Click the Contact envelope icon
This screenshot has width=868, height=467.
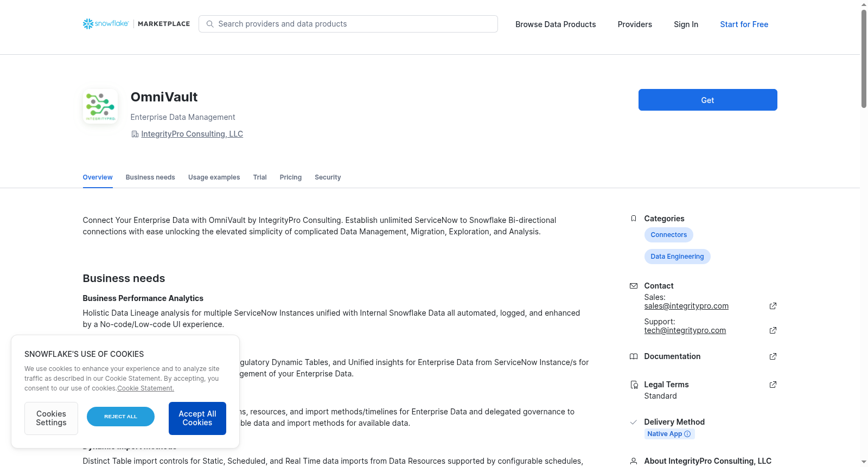point(633,286)
